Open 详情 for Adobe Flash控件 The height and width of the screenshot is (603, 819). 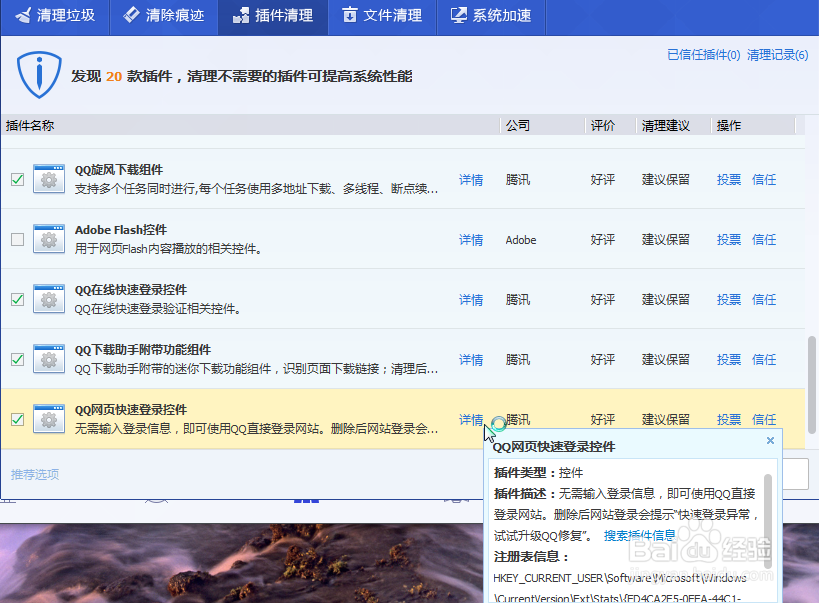(471, 240)
